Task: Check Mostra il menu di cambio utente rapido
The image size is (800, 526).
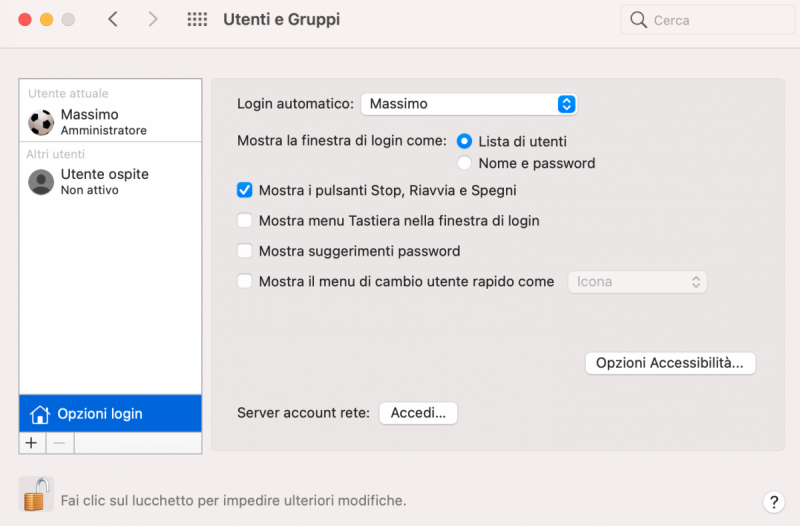Action: [245, 282]
